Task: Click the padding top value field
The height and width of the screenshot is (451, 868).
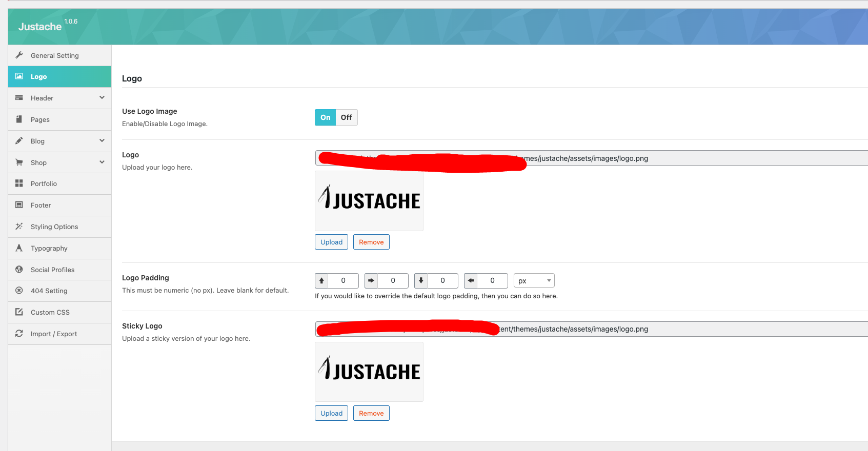Action: (x=343, y=281)
